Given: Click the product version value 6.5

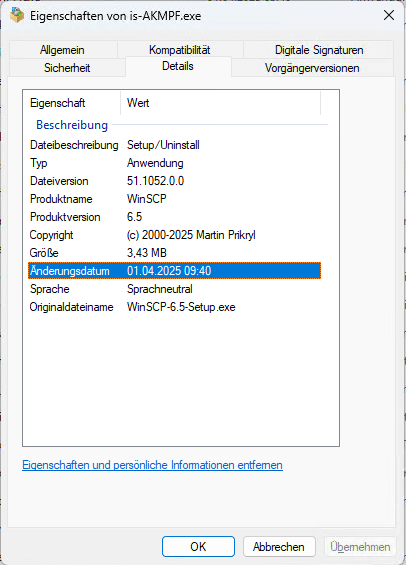Looking at the screenshot, I should pos(134,217).
